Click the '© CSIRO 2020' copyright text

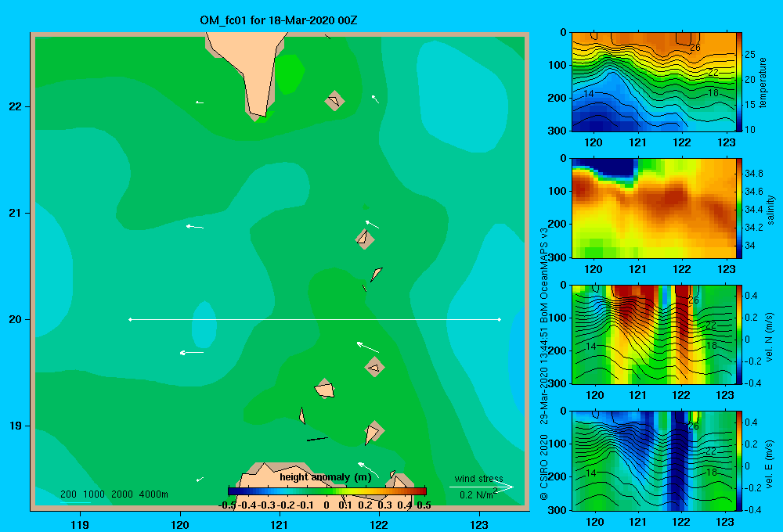544,467
